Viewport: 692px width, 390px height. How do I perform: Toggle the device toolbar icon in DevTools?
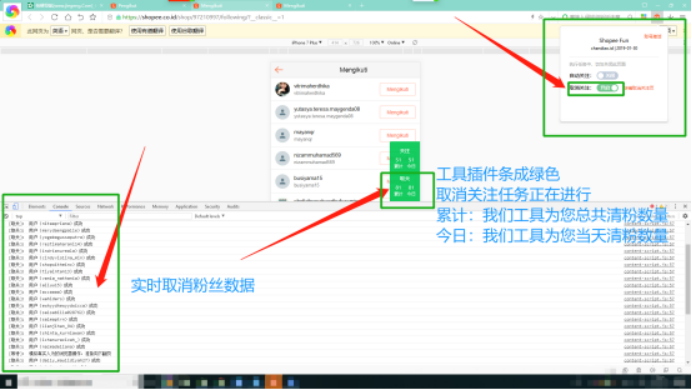pyautogui.click(x=15, y=206)
